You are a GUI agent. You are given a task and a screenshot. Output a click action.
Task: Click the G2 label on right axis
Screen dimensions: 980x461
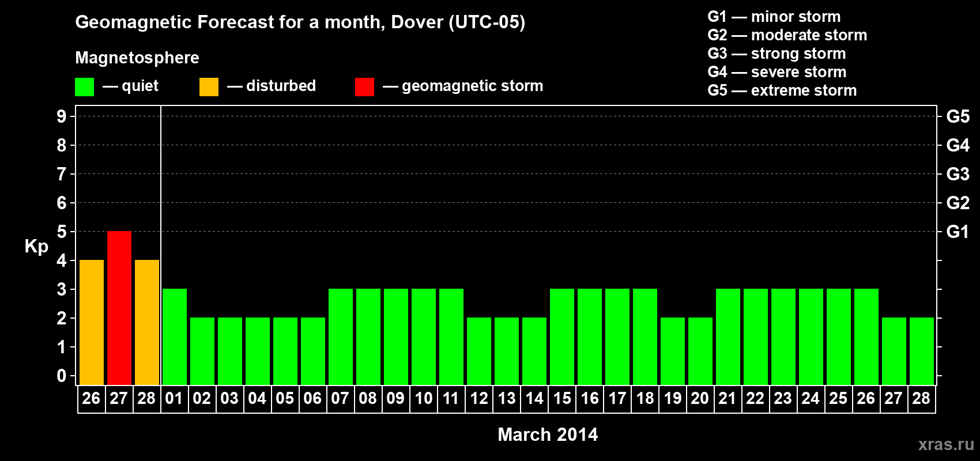[x=958, y=203]
